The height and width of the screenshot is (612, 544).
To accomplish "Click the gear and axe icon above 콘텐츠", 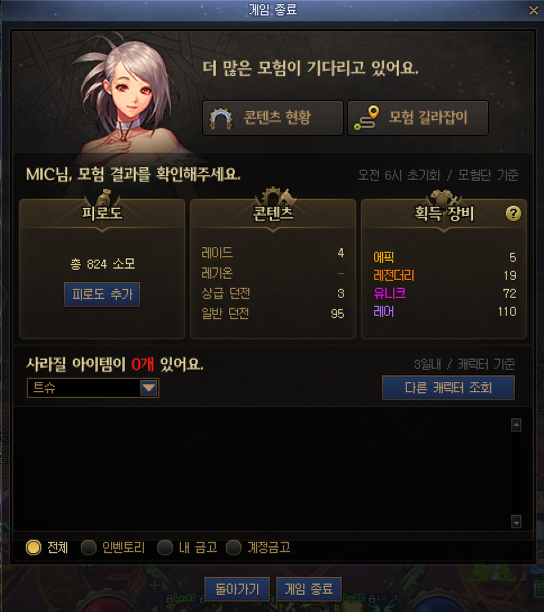I will 275,196.
